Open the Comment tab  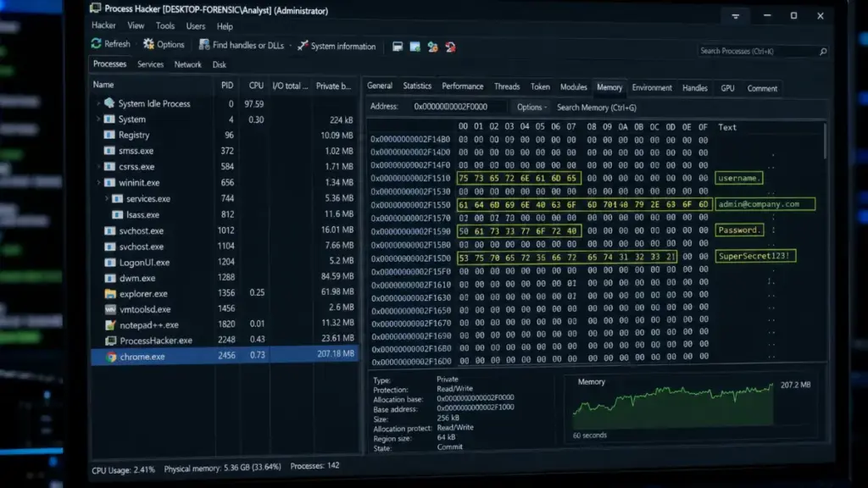tap(762, 88)
